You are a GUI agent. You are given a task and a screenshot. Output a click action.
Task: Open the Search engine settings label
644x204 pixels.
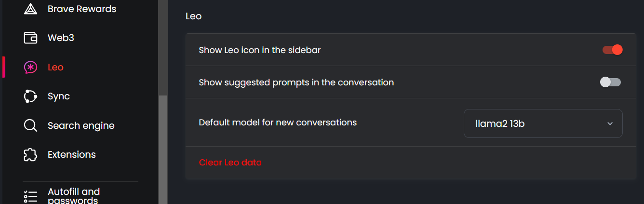81,126
